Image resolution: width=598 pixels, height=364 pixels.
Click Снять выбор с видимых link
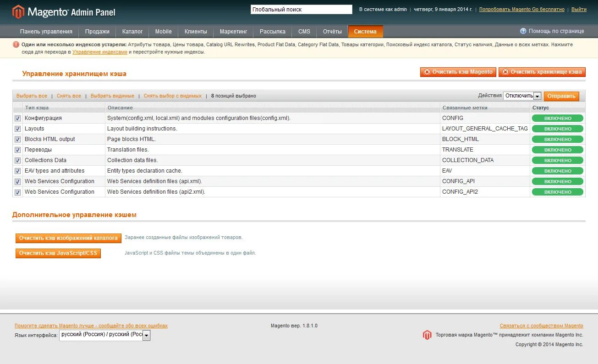coord(173,96)
